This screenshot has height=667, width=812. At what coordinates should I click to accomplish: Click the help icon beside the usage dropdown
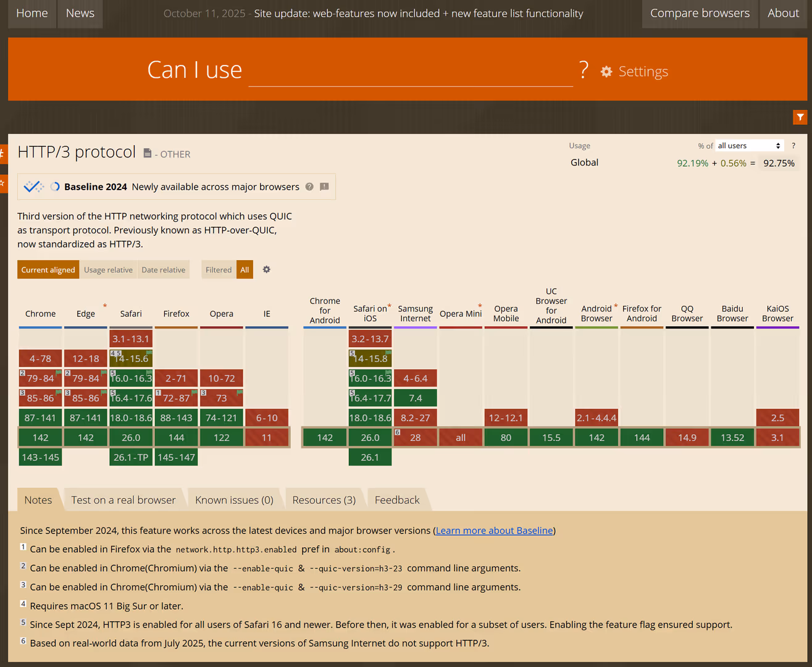coord(793,146)
